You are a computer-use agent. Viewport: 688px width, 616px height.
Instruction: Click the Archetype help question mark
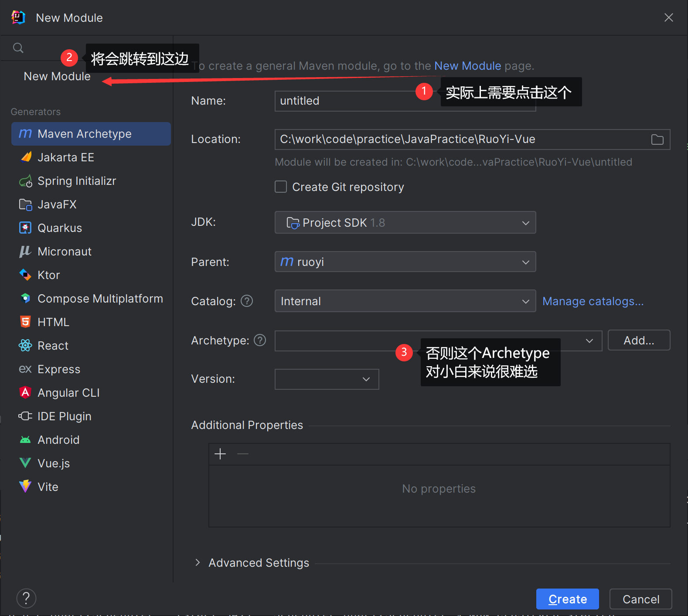tap(260, 340)
